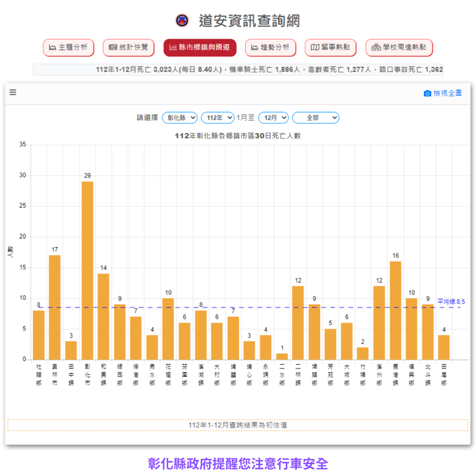The image size is (476, 476).
Task: Click the 彰化市 bar showing 29
Action: pyautogui.click(x=87, y=270)
